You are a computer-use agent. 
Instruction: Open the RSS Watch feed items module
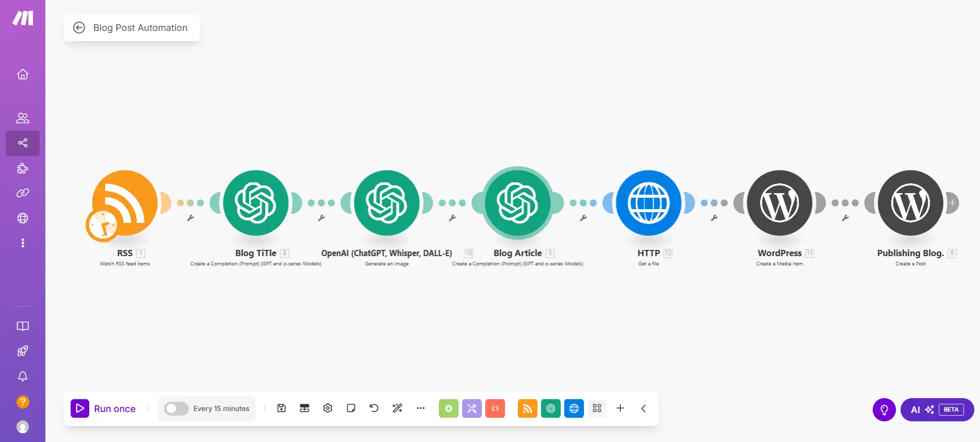125,203
